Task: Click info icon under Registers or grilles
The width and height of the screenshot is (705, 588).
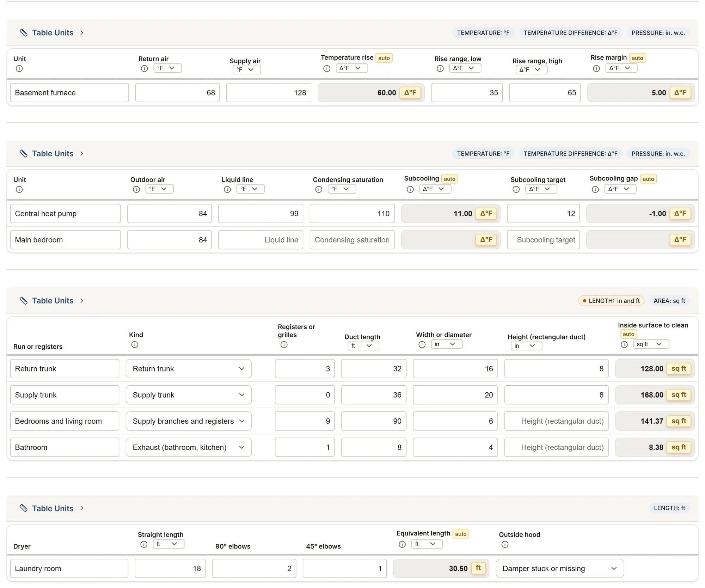Action: [x=284, y=345]
